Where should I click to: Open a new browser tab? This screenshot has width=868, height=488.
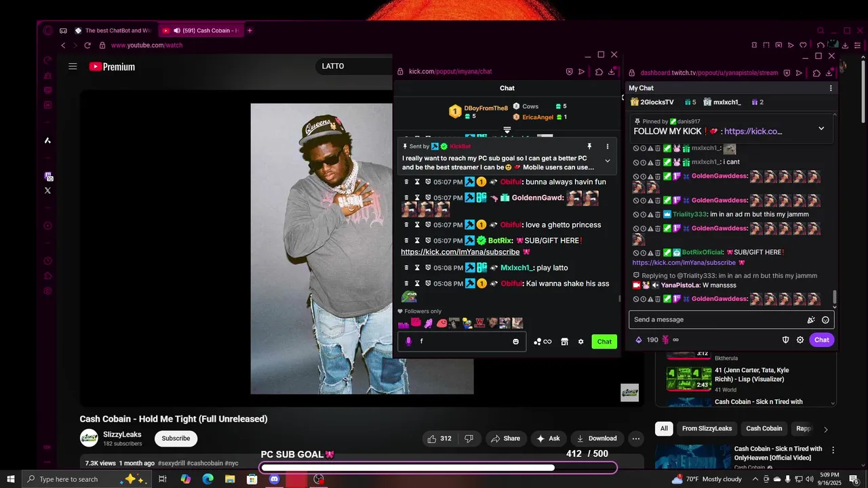click(x=250, y=30)
